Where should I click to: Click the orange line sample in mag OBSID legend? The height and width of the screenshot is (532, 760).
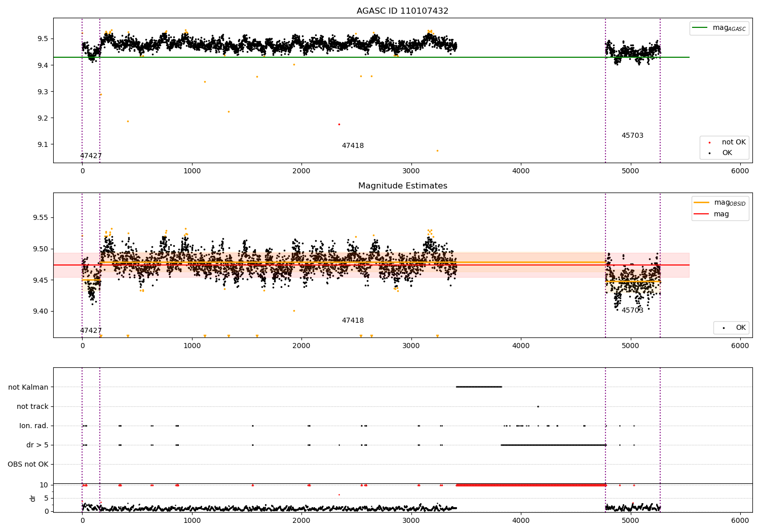[702, 203]
